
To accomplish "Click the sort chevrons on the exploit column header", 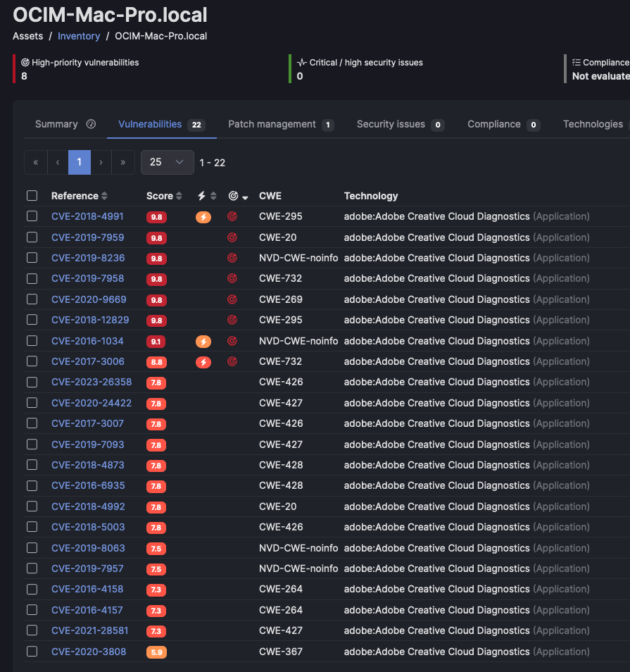I will coord(214,196).
